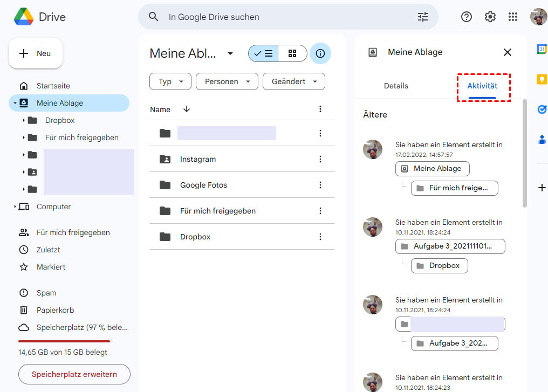The width and height of the screenshot is (548, 392).
Task: Click into the Drive search field
Action: [289, 17]
